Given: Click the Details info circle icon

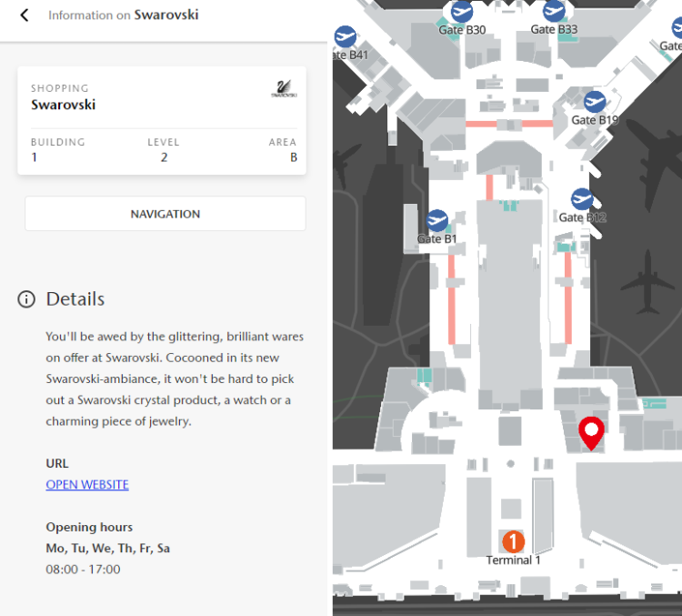Looking at the screenshot, I should click(x=26, y=299).
